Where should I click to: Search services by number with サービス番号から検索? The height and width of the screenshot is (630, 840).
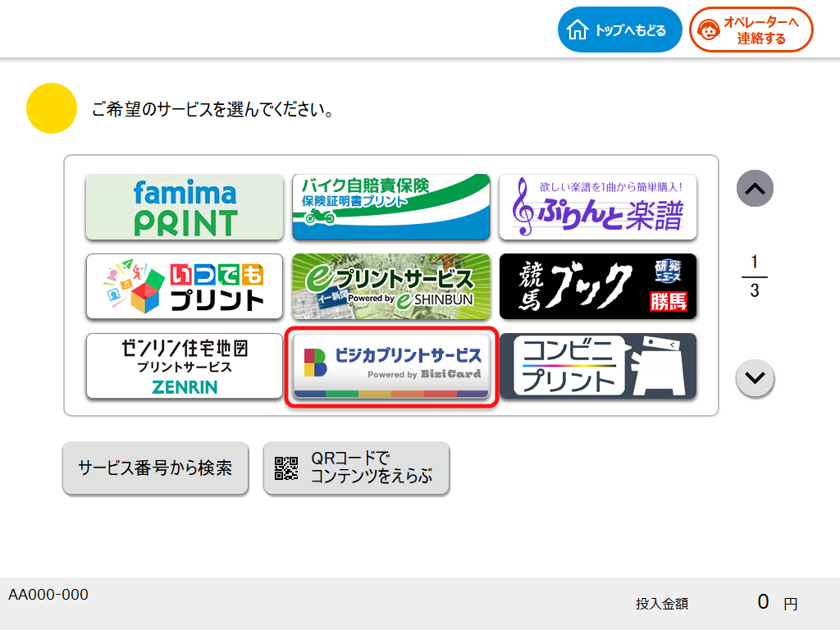click(155, 468)
